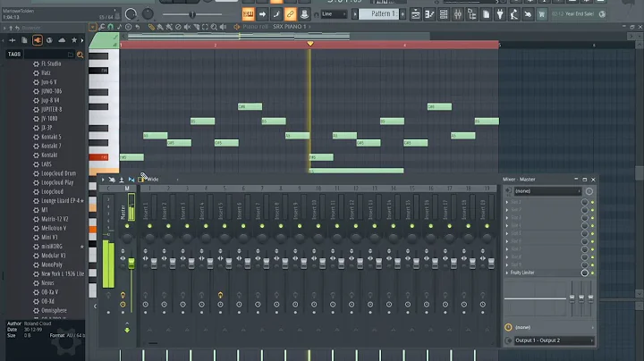This screenshot has height=361, width=644.
Task: Open the project browser tree icon
Action: coord(471,14)
